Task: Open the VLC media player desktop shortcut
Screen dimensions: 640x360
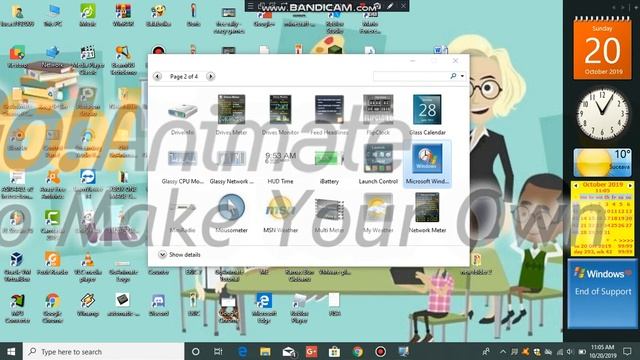Action: pos(87,267)
